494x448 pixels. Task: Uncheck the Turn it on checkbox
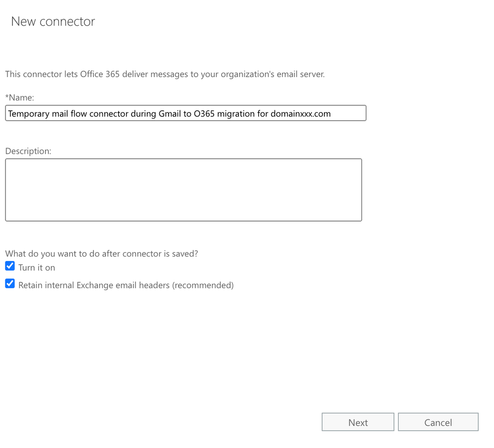(x=10, y=266)
